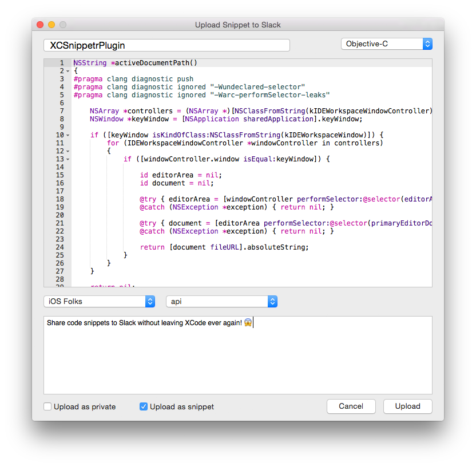Click @try on line 18

click(148, 199)
